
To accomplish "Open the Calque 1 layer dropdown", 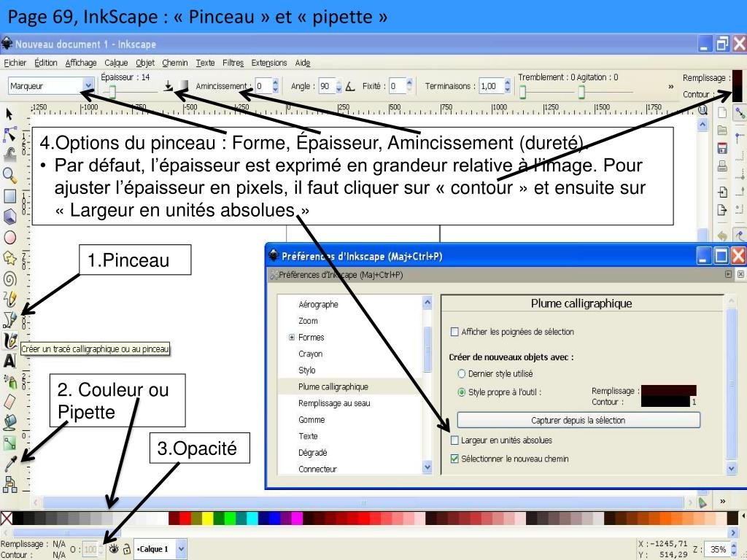I will click(181, 549).
